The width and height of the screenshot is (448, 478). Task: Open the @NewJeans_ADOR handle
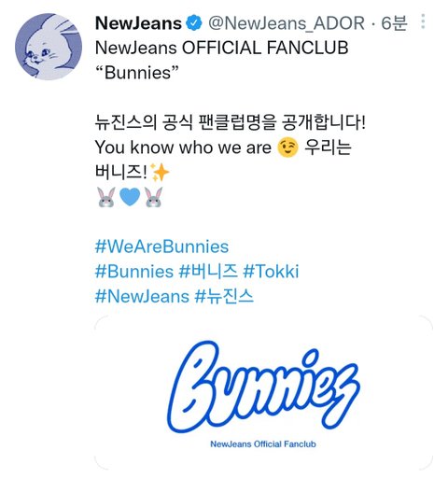(287, 23)
